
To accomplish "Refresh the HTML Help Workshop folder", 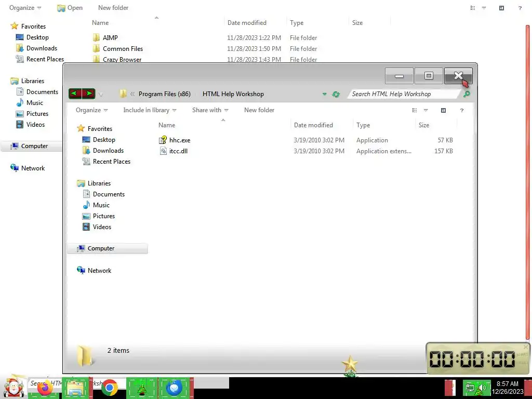I will [x=336, y=95].
